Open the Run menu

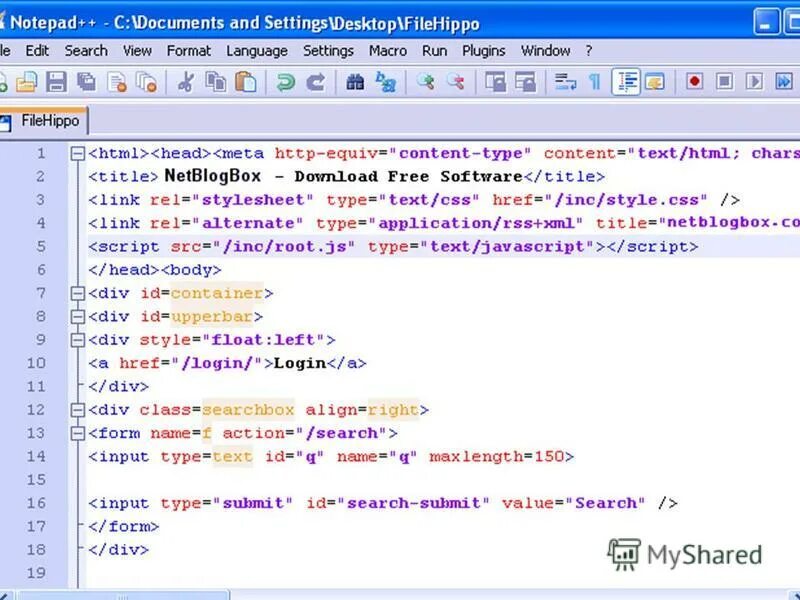[x=434, y=51]
